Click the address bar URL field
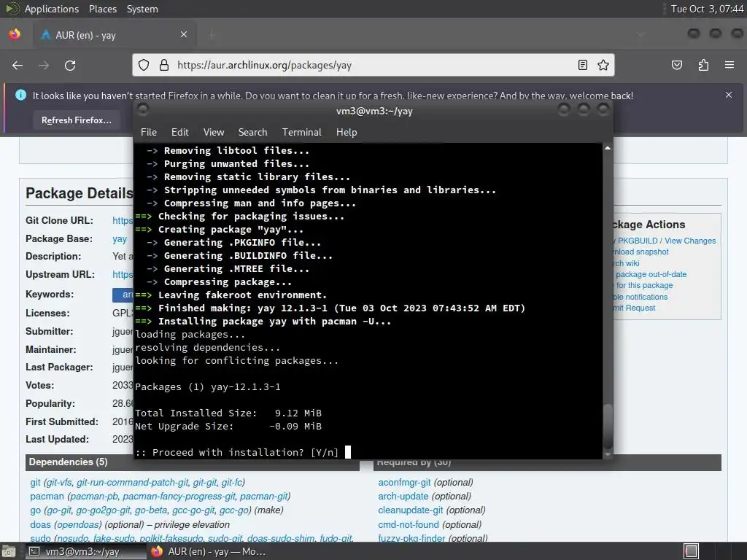Viewport: 747px width, 560px height. [x=373, y=65]
